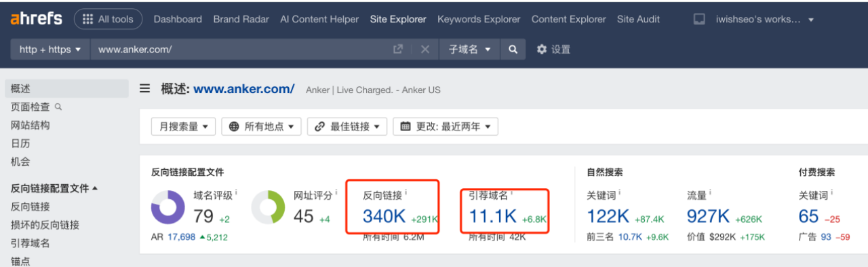Click info icon next to 自然搜索 关键词

coord(620,193)
